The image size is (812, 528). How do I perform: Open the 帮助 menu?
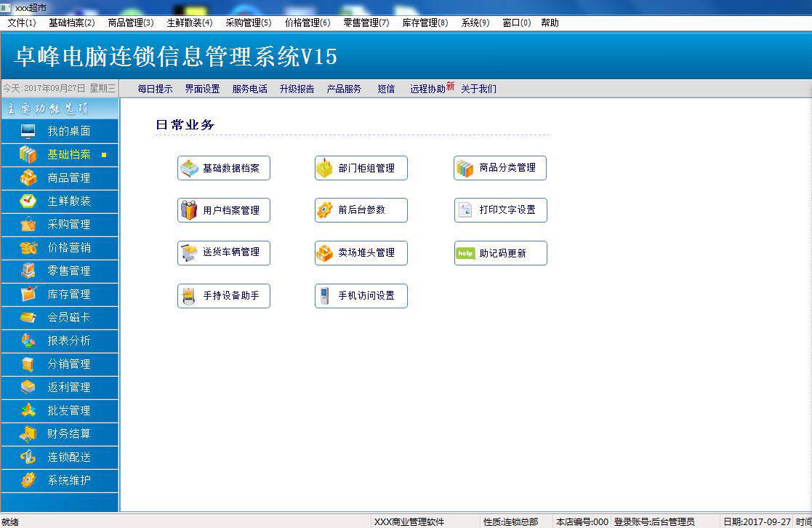(550, 23)
